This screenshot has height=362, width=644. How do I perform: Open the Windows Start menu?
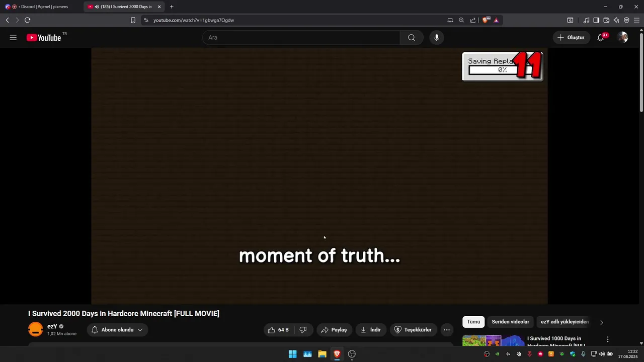(x=292, y=354)
